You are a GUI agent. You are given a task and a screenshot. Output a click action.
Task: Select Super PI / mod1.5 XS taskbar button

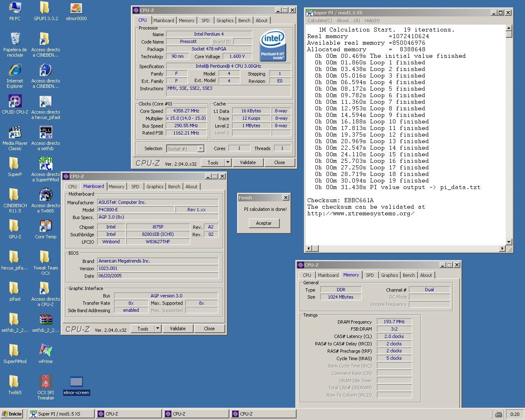click(61, 414)
